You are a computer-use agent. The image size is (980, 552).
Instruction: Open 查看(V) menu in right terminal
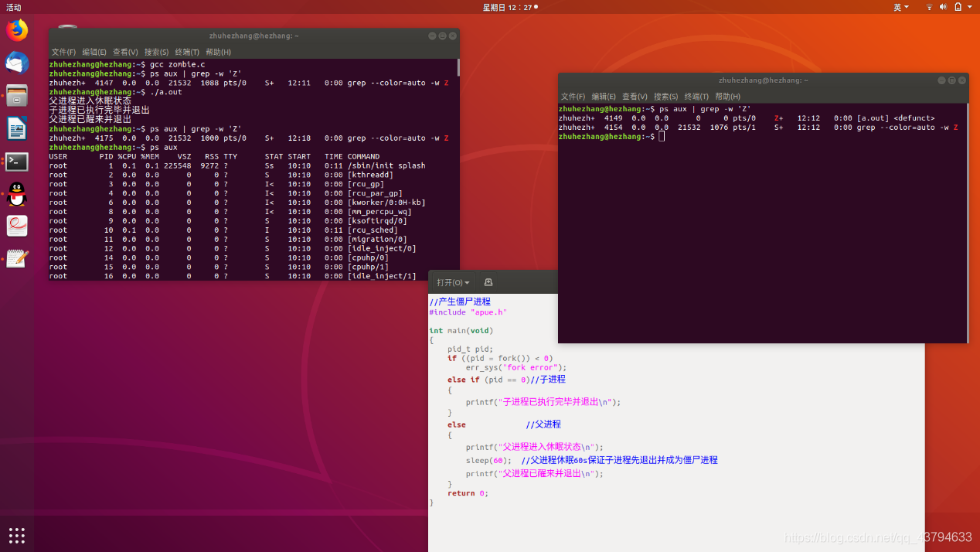tap(635, 97)
